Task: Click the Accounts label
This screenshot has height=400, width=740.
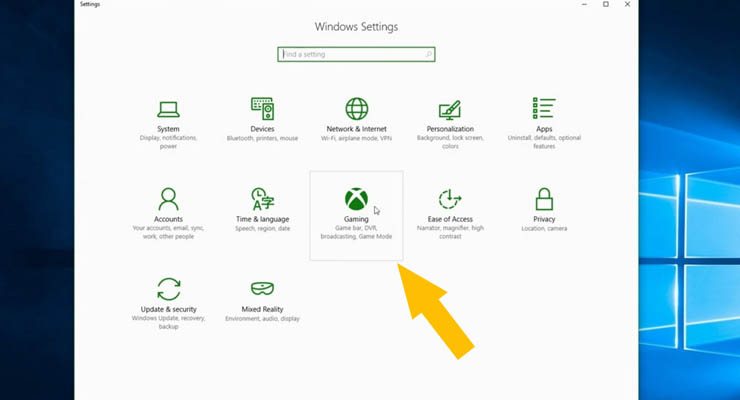Action: point(168,219)
